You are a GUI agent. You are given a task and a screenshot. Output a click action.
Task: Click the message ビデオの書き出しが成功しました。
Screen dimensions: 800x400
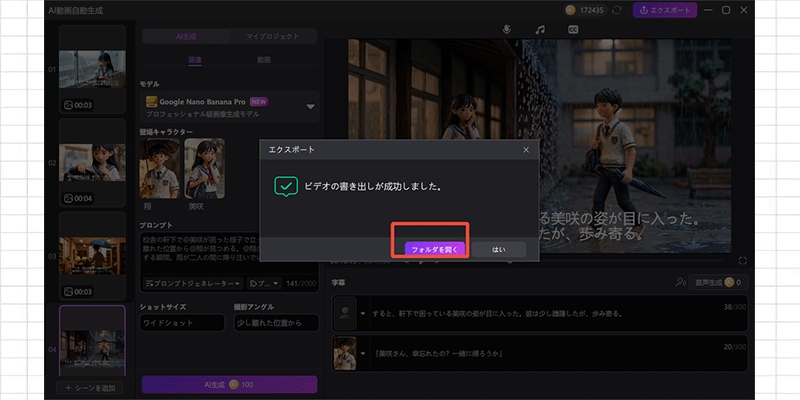372,187
